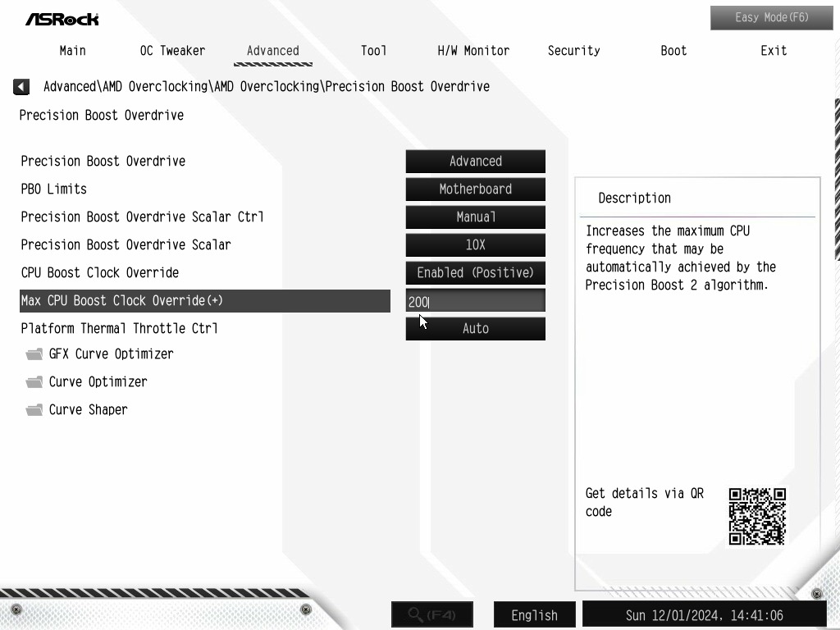Go to the Boot tab
Image resolution: width=840 pixels, height=630 pixels.
pyautogui.click(x=673, y=51)
